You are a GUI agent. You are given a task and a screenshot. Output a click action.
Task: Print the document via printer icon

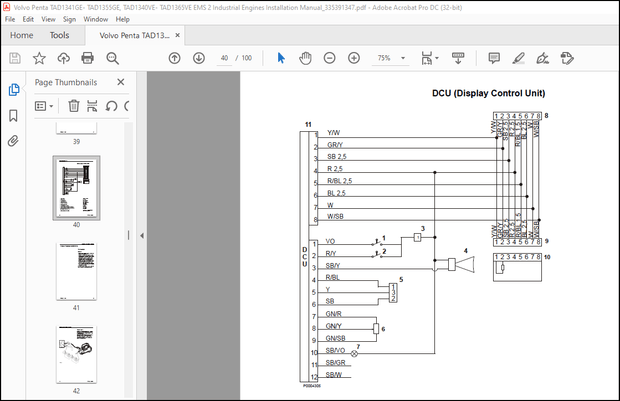pos(87,58)
